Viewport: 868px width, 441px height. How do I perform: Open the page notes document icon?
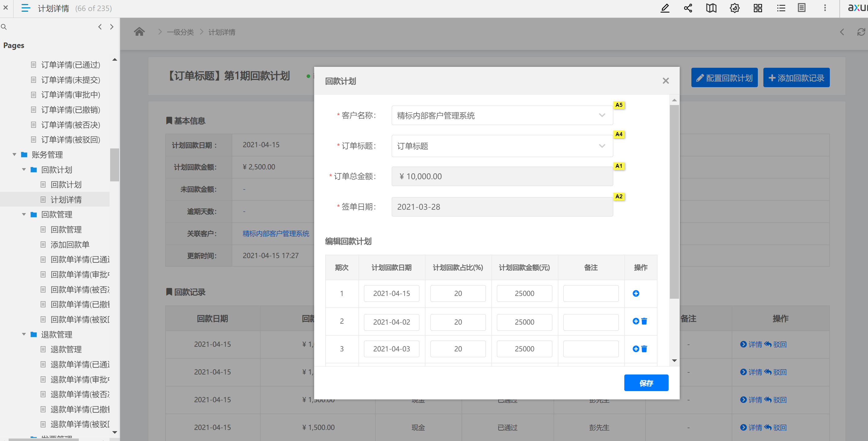pyautogui.click(x=802, y=8)
